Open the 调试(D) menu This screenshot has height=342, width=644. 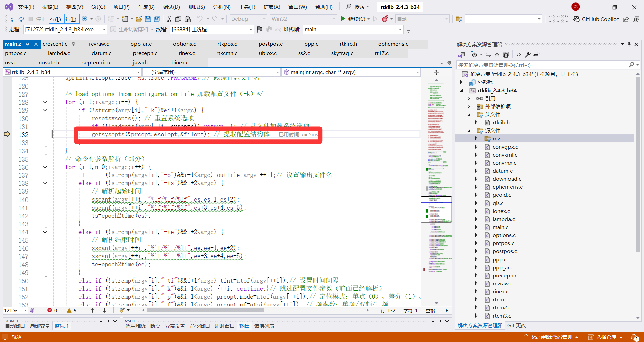(171, 7)
